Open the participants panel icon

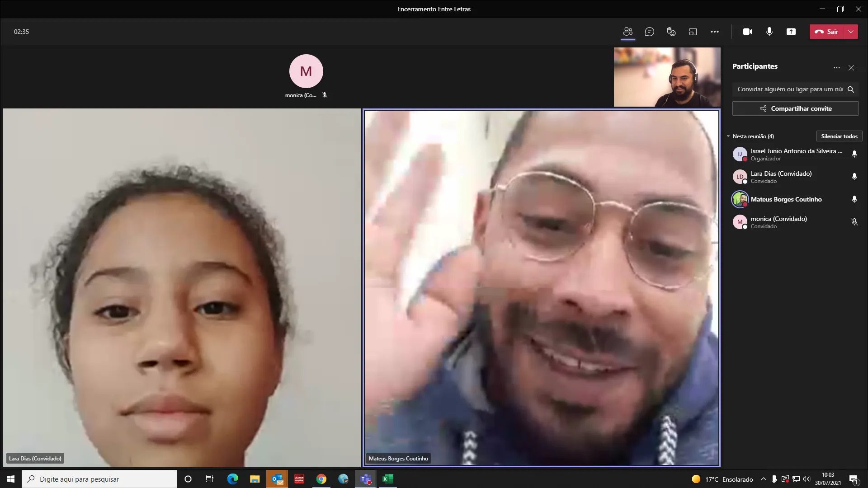click(627, 32)
